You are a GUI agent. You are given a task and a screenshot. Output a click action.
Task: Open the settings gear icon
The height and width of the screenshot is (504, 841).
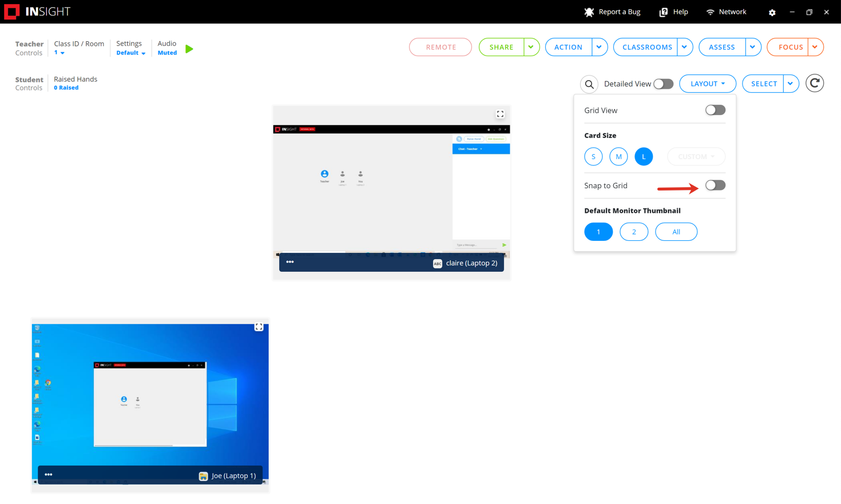[x=772, y=12]
